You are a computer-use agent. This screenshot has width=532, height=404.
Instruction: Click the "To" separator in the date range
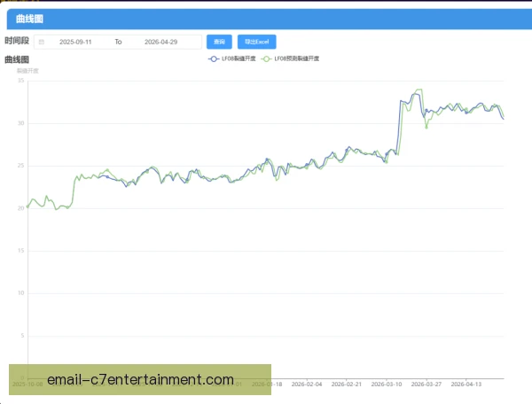(118, 42)
